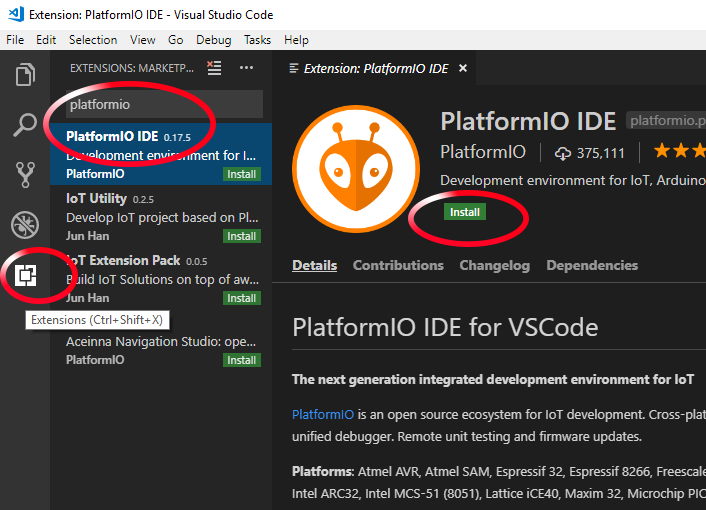Select the IoT Extension Pack entry
706x510 pixels.
[x=161, y=278]
